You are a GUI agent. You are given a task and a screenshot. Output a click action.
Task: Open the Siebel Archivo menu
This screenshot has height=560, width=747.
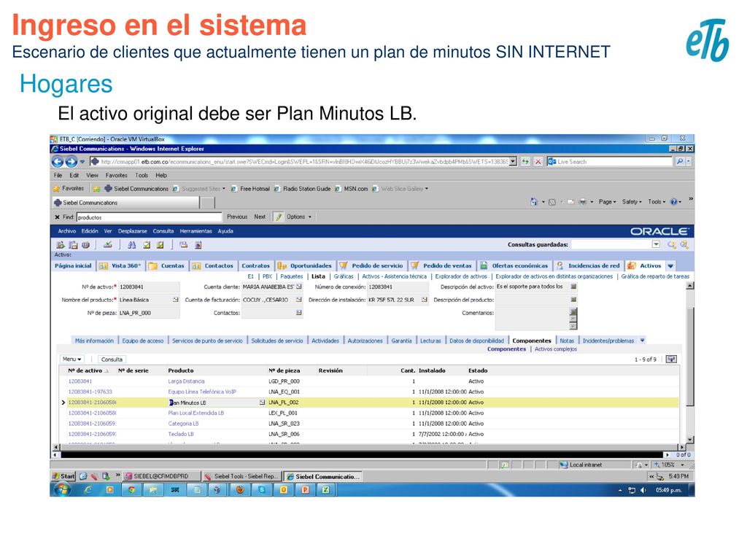(66, 231)
